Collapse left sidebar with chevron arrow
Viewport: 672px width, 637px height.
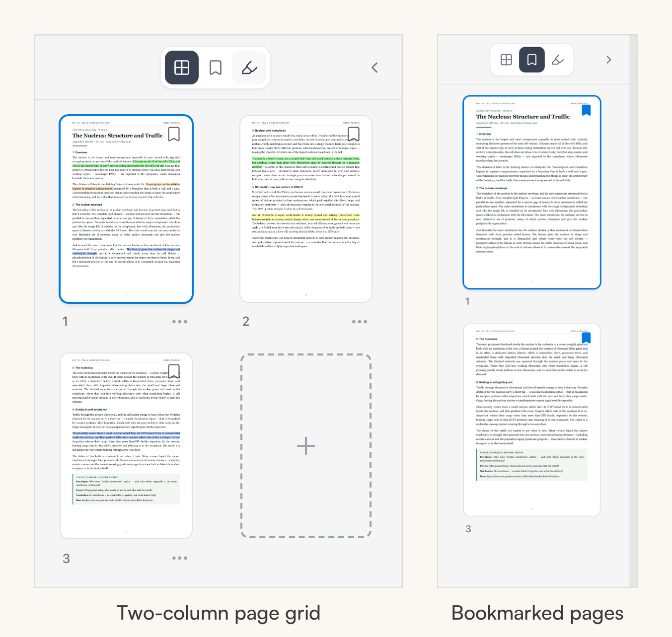pyautogui.click(x=375, y=68)
